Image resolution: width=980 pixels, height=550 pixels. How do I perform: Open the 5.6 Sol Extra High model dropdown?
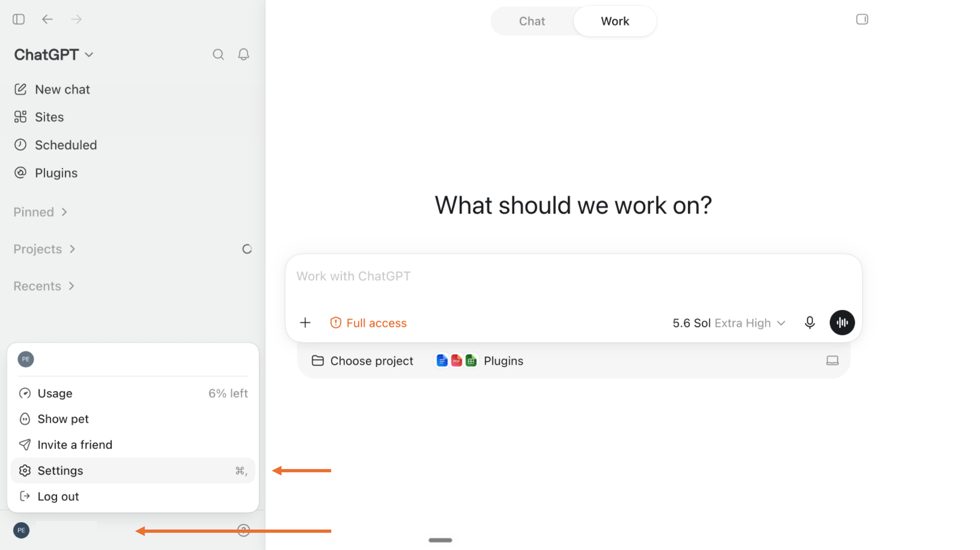(x=729, y=323)
